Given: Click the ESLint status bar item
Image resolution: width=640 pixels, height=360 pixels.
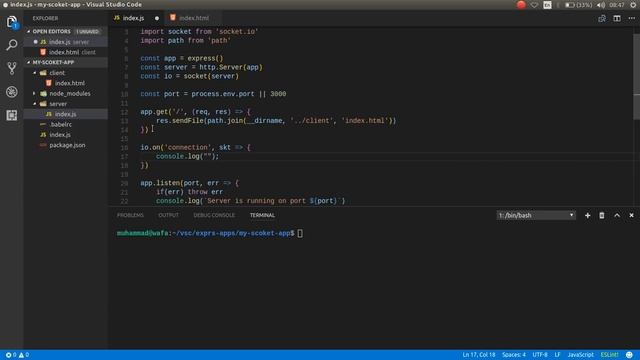Looking at the screenshot, I should tap(609, 355).
